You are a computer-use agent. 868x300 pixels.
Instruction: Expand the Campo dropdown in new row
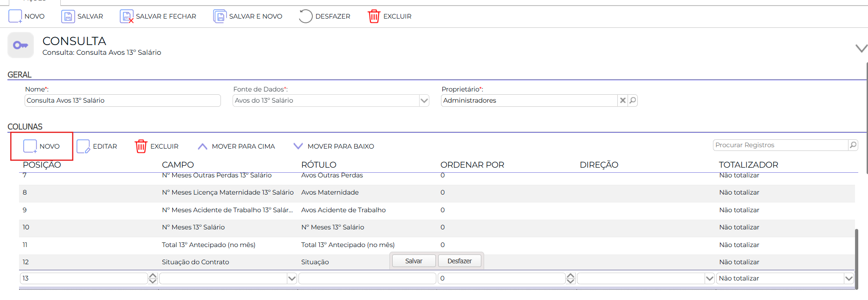[x=292, y=279]
